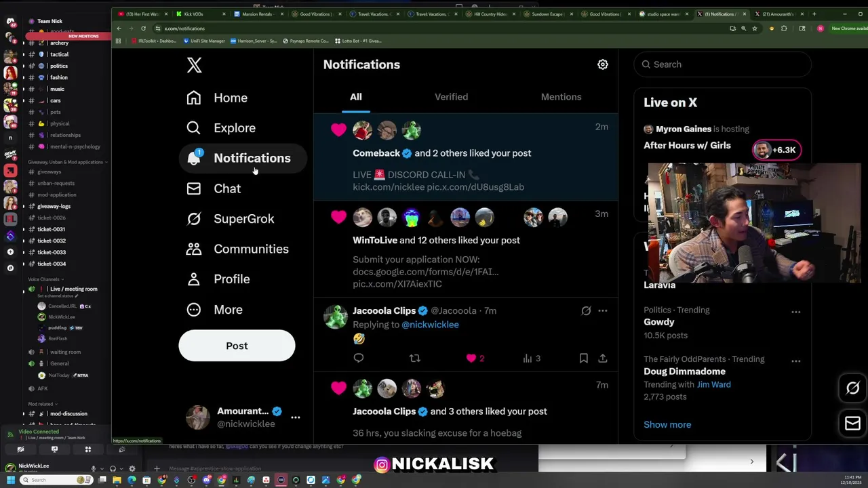868x488 pixels.
Task: Open Grok icon on Jacoola Clips post
Action: pyautogui.click(x=586, y=310)
